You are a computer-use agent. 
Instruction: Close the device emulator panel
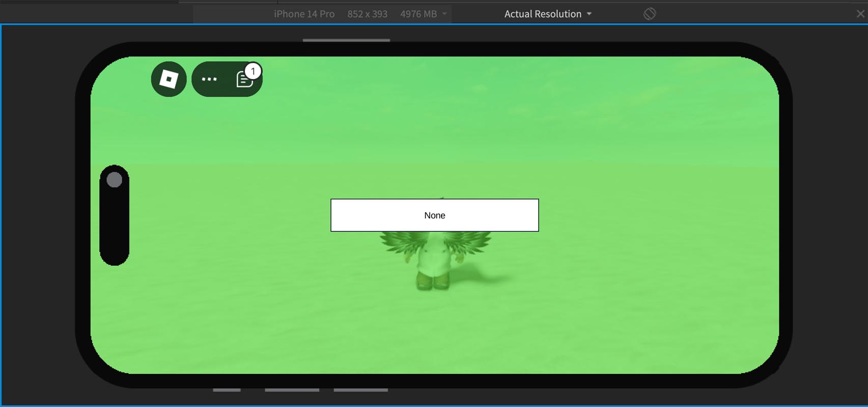tap(860, 14)
